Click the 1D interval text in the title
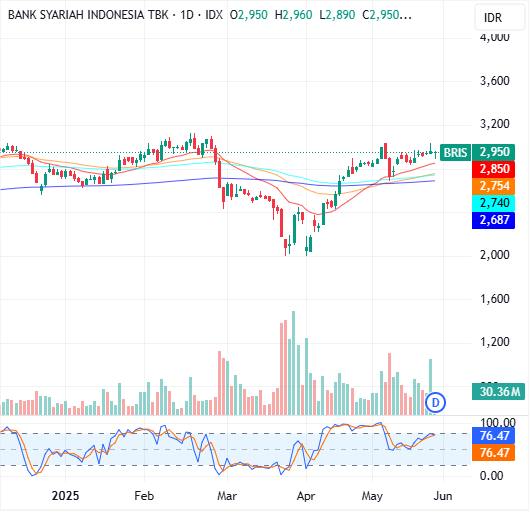This screenshot has height=511, width=529. click(x=187, y=15)
